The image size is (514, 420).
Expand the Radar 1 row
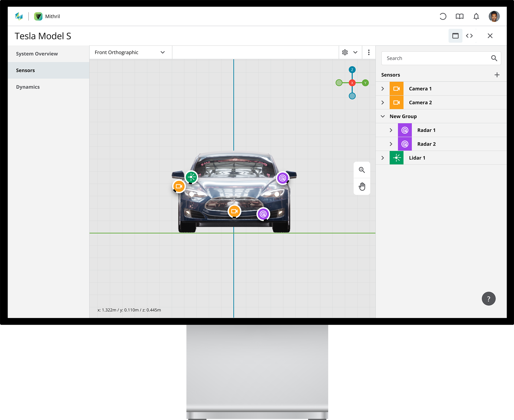click(x=391, y=130)
